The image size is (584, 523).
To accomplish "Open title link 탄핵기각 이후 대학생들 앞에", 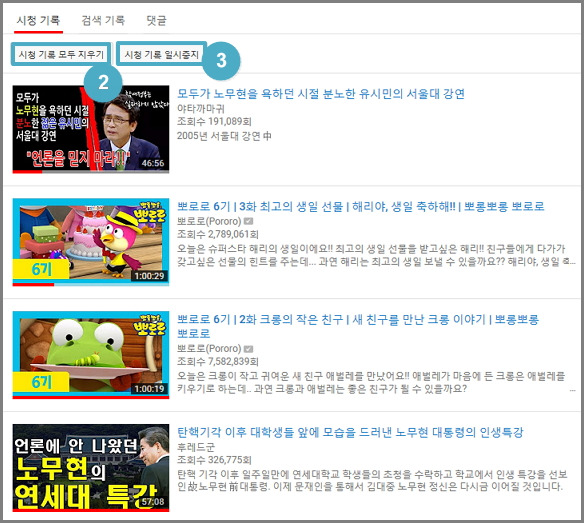I will [x=350, y=432].
